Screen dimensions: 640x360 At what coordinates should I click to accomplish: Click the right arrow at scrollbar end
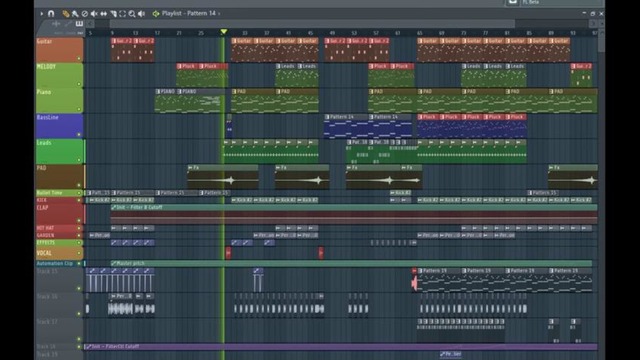coord(593,24)
